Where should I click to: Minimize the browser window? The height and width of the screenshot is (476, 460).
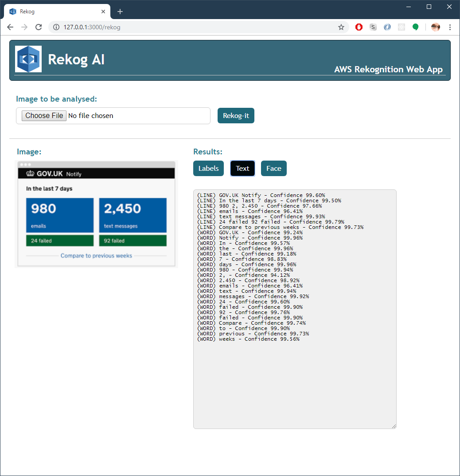pyautogui.click(x=409, y=7)
